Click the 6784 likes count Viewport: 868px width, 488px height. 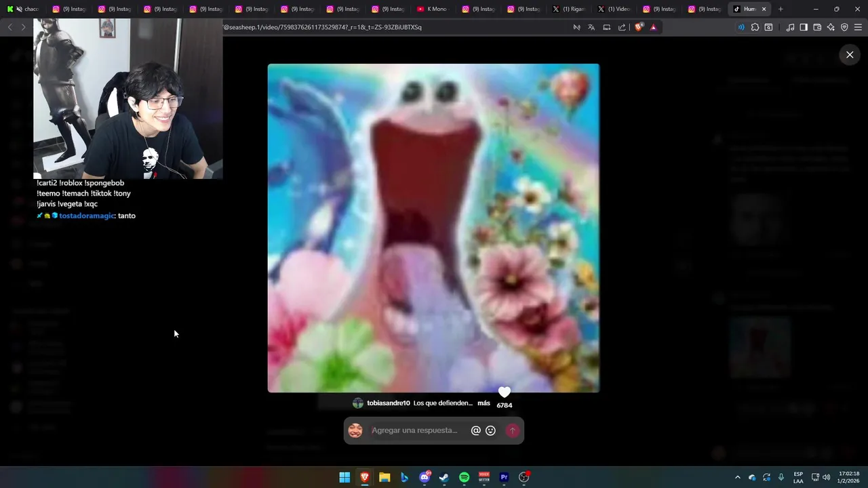(x=505, y=405)
